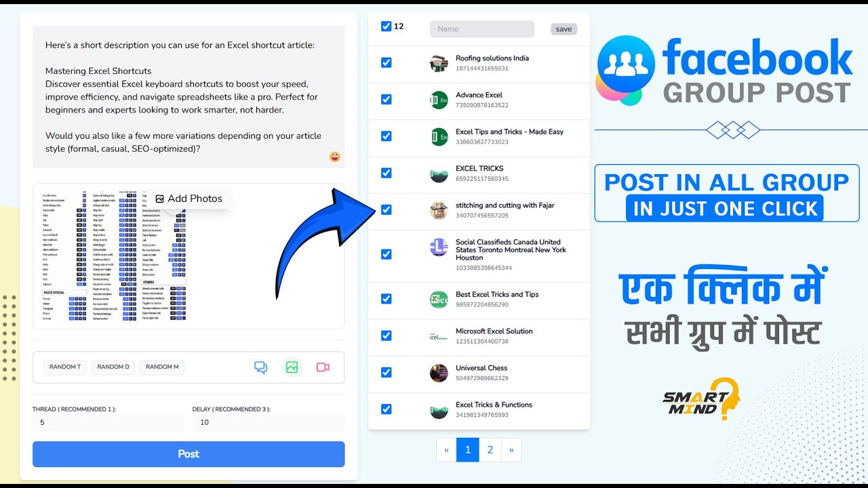Switch to page 2 of groups
868x488 pixels.
click(x=490, y=449)
